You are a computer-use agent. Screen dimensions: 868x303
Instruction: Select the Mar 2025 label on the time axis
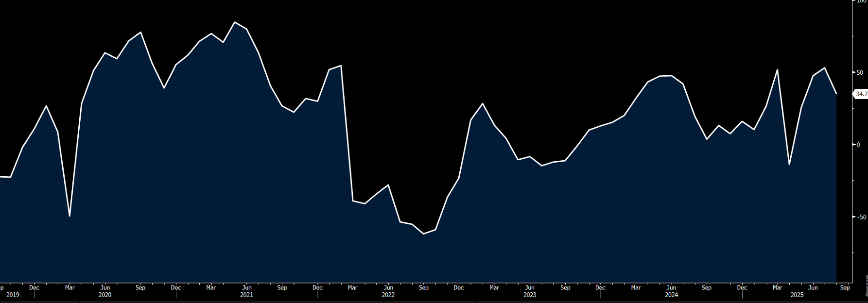(777, 287)
